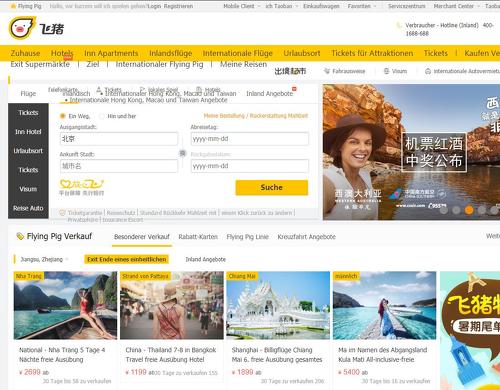Open Zuhause in the yellow navigation bar

pos(25,53)
